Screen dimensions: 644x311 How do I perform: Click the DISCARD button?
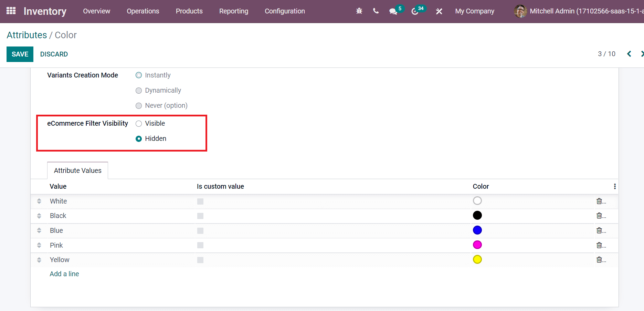(54, 54)
